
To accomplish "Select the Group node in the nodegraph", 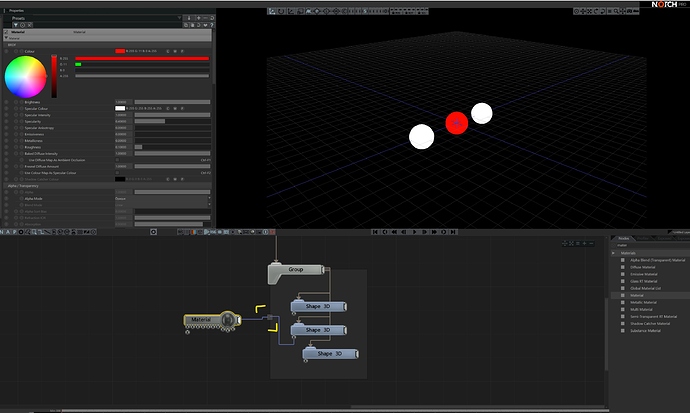I will point(296,270).
